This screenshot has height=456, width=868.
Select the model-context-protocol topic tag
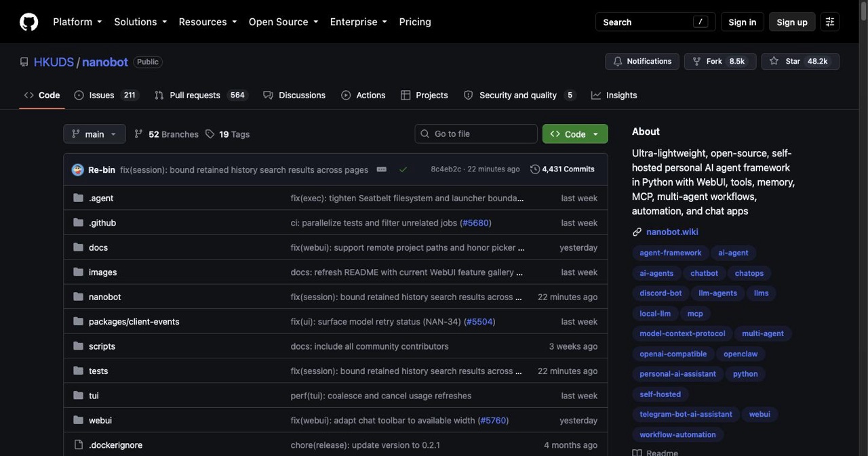tap(682, 333)
